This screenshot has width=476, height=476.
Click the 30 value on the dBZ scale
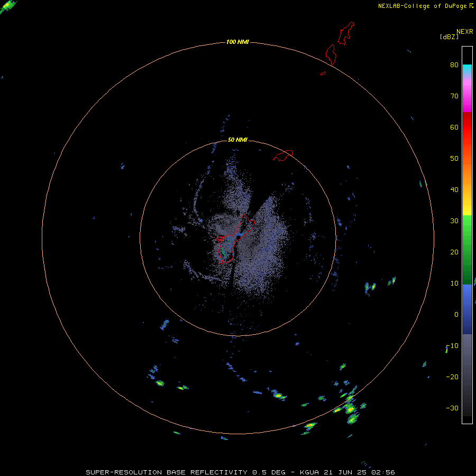point(454,221)
